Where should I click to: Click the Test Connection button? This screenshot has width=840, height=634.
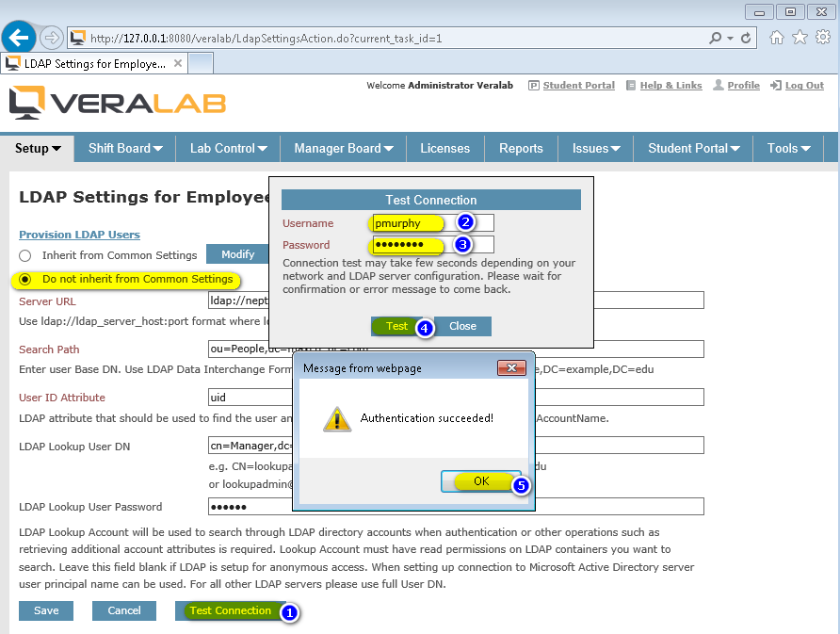pyautogui.click(x=231, y=610)
